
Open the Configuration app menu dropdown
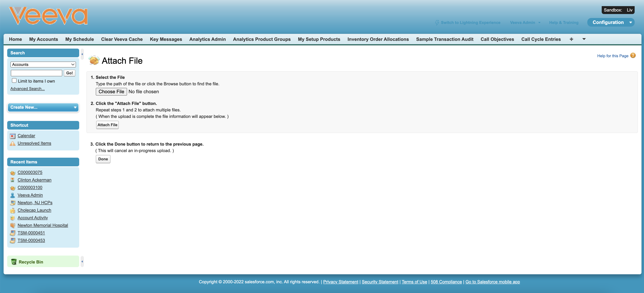pyautogui.click(x=631, y=22)
